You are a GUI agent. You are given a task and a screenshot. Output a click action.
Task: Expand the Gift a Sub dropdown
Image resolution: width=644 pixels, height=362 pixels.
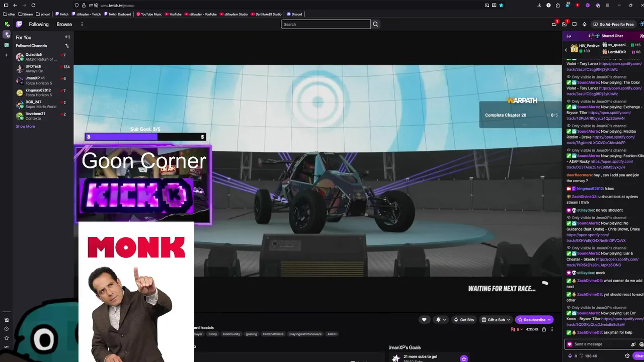(508, 320)
